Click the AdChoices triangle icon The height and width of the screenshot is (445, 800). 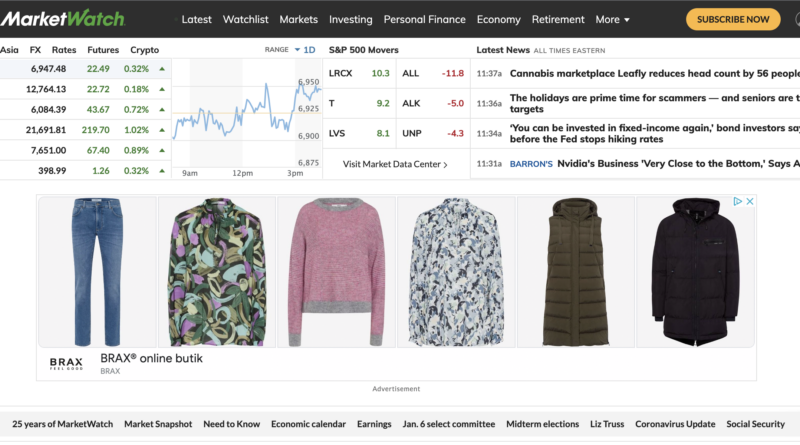click(x=738, y=202)
